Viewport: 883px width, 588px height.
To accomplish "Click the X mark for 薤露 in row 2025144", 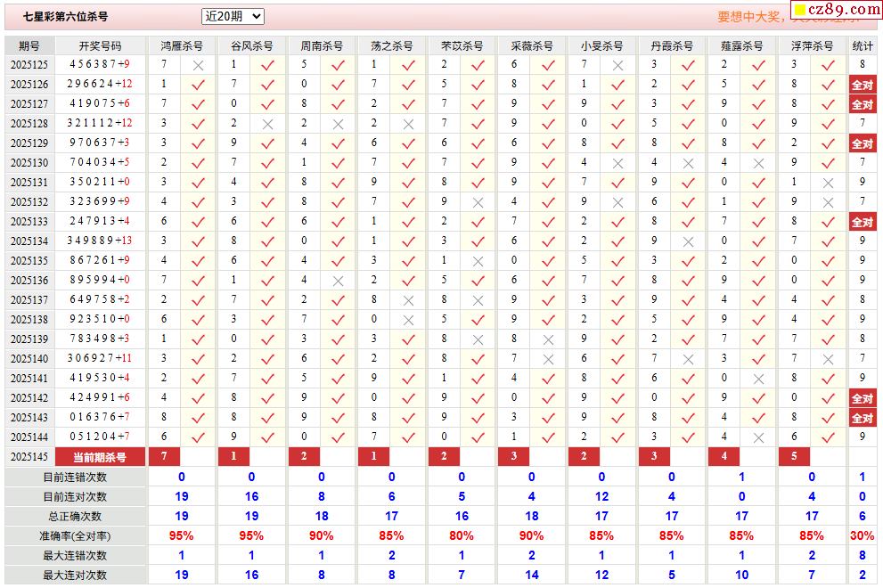I will (758, 437).
